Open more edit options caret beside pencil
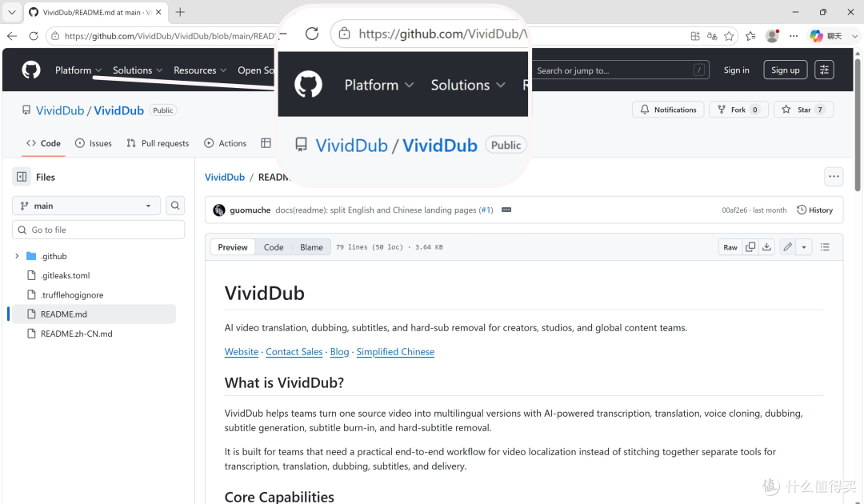Image resolution: width=864 pixels, height=504 pixels. [x=804, y=246]
